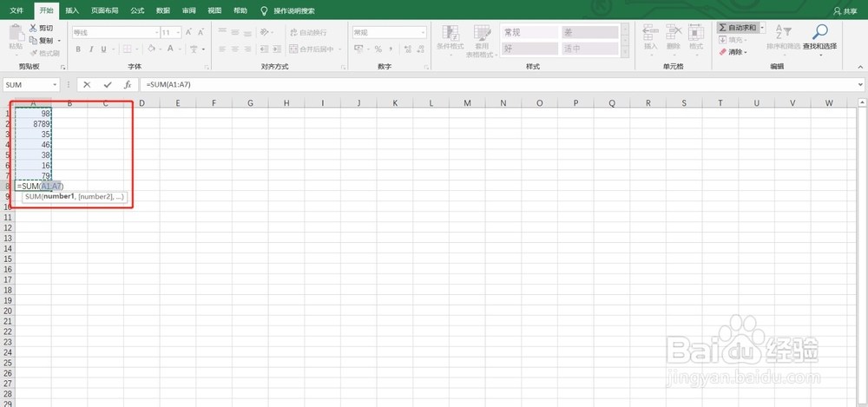Click Merge and Center (合并后居中)
This screenshot has height=407, width=868.
[x=312, y=49]
